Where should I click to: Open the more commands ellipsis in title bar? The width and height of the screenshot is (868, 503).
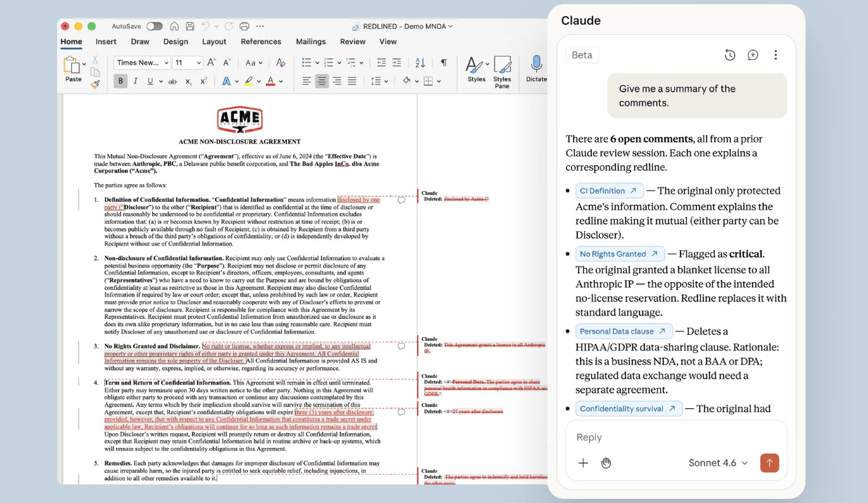pos(261,26)
